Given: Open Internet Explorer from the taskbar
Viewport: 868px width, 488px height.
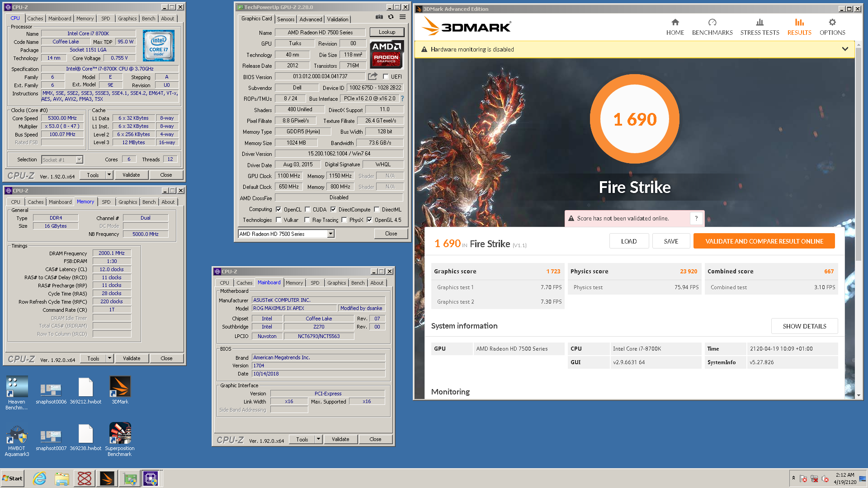Looking at the screenshot, I should click(x=40, y=478).
